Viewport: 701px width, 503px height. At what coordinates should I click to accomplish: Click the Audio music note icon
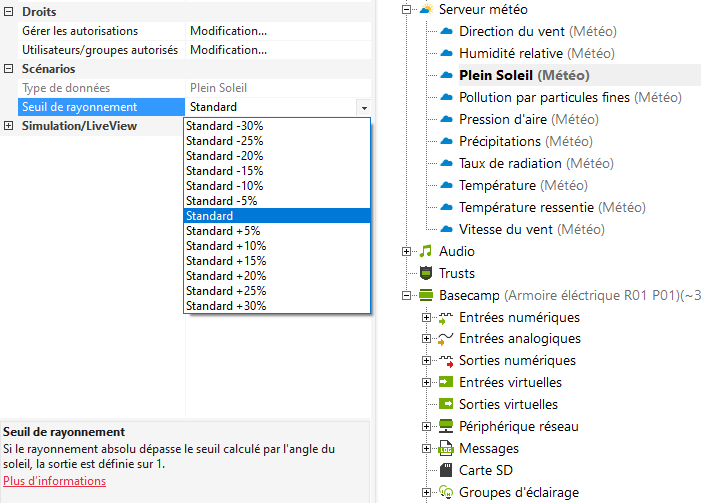426,251
